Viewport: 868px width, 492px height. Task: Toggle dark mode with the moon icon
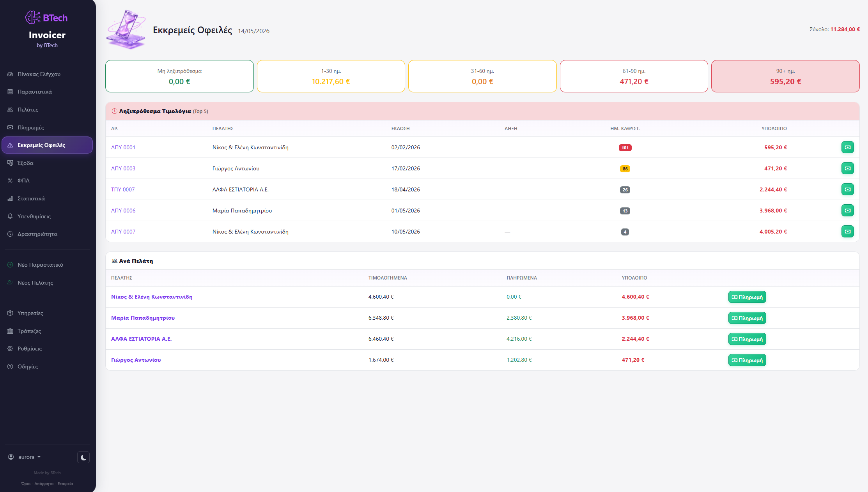click(x=83, y=457)
